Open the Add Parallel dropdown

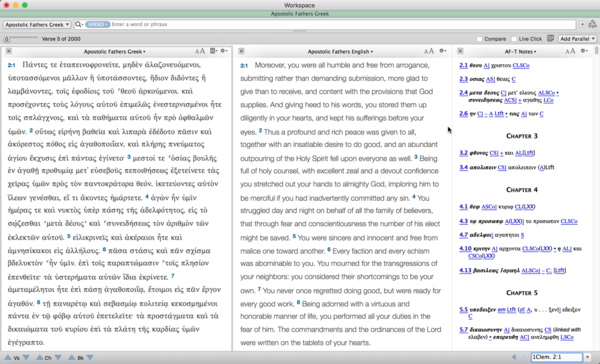[x=577, y=39]
